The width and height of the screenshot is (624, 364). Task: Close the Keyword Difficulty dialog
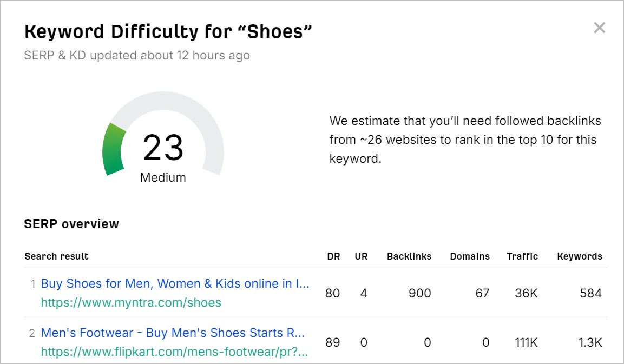tap(599, 28)
